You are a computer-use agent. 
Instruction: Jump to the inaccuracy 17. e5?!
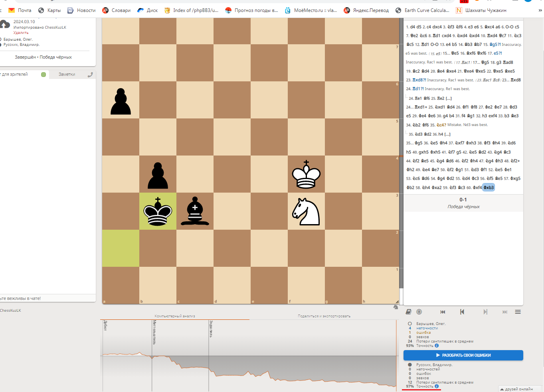click(498, 53)
